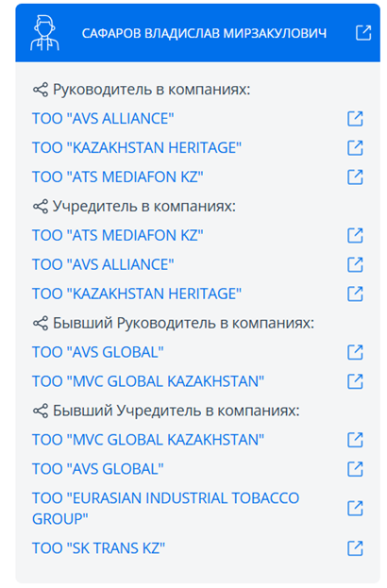Open ТОО "MVC GLOBAL KAZAKHSTAN" under Бывший Руководитель
The image size is (387, 588).
pos(148,381)
